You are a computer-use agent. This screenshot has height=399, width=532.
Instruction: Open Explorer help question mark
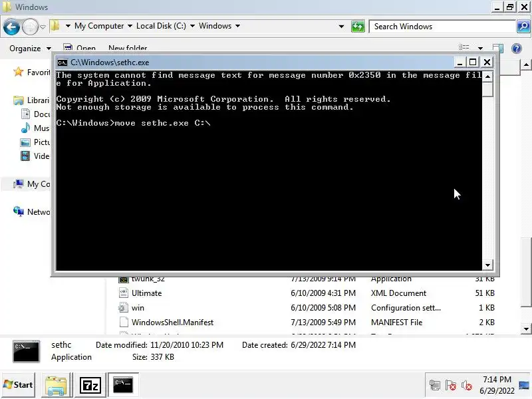click(x=517, y=49)
